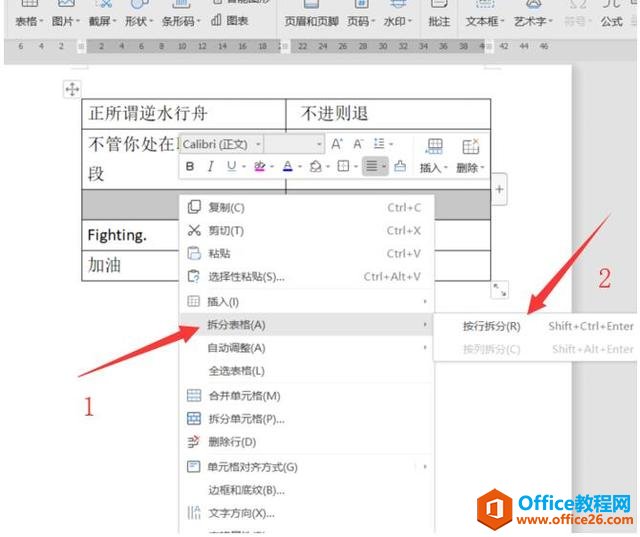Click the horizontal ruler
This screenshot has width=640, height=537.
[x=286, y=46]
